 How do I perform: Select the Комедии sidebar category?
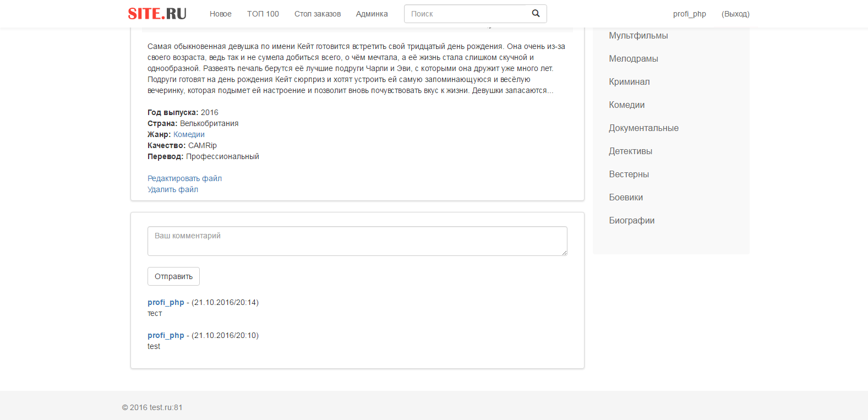[627, 105]
